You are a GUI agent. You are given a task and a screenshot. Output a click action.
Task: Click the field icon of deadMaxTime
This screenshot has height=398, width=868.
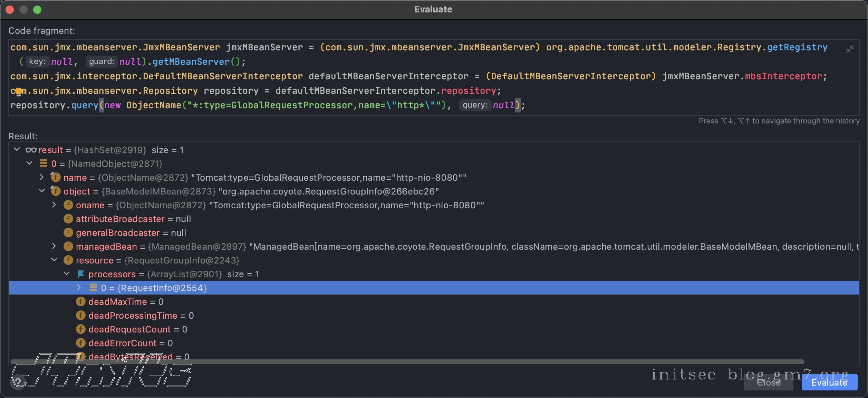(81, 302)
